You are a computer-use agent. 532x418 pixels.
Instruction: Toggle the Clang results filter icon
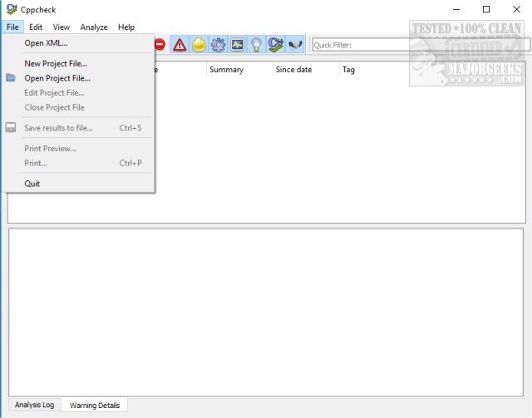tap(295, 44)
